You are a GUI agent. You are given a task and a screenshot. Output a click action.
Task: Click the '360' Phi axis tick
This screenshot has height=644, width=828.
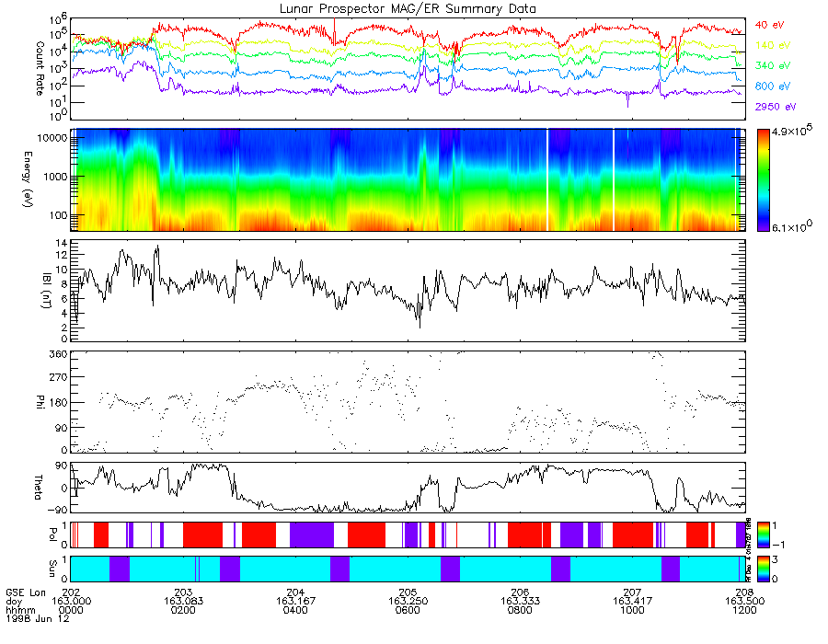pyautogui.click(x=60, y=353)
